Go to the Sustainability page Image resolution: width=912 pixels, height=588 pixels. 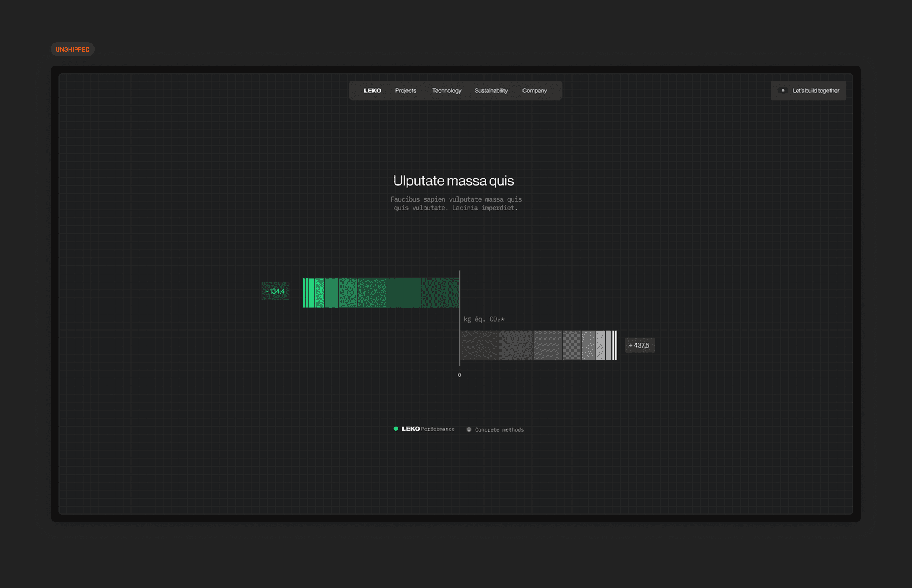tap(491, 91)
